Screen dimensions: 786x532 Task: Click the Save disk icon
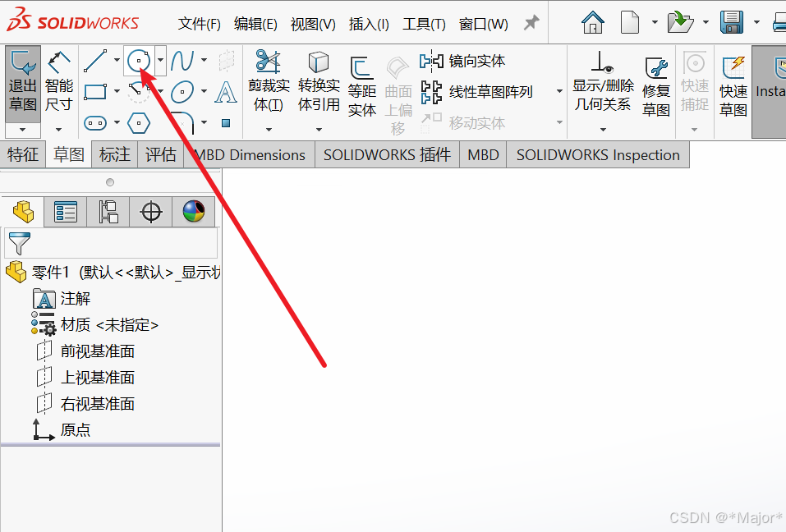pos(731,22)
